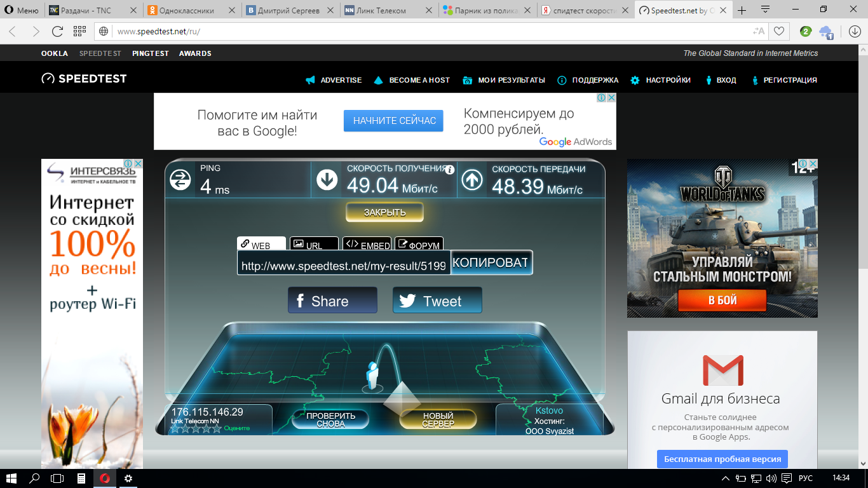Select the URL share tab
The width and height of the screenshot is (868, 488).
pyautogui.click(x=314, y=245)
